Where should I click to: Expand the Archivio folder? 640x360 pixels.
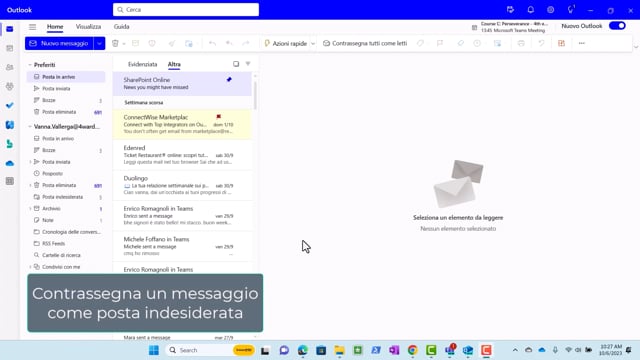(x=30, y=209)
